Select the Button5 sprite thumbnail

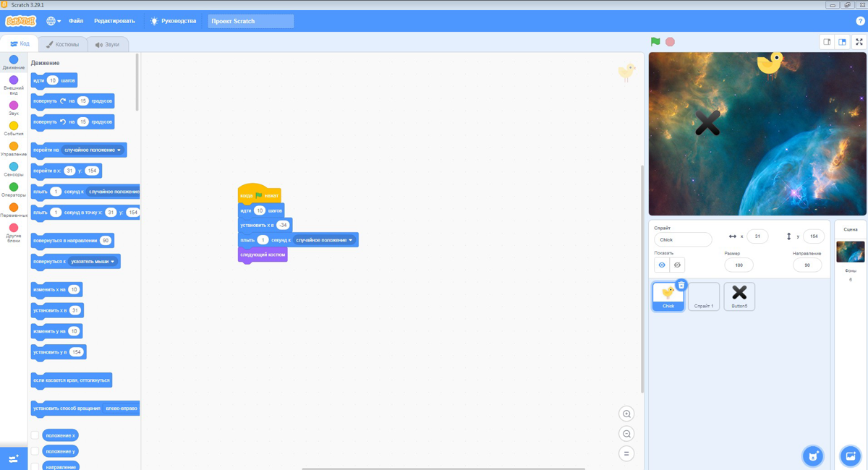pos(739,296)
